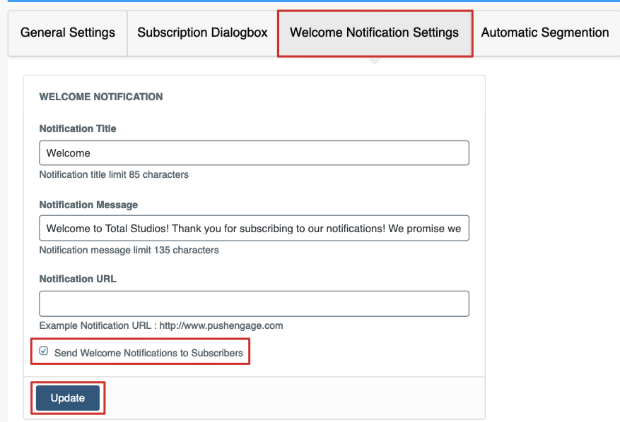Viewport: 620px width, 422px height.
Task: Click the http://www.pushengage.com example URL text
Action: pyautogui.click(x=221, y=325)
